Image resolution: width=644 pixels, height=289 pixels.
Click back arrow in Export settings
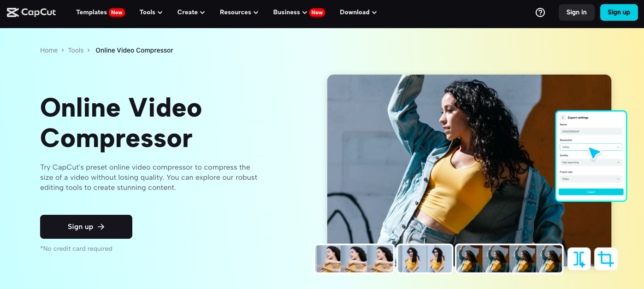click(563, 118)
